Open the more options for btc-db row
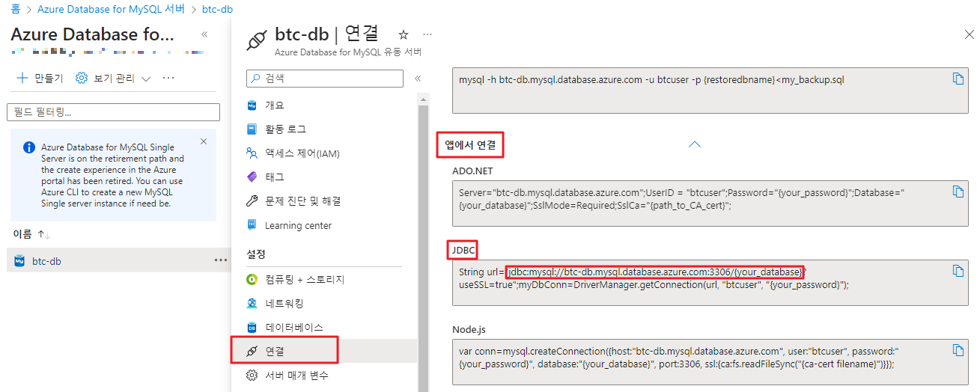 pos(221,260)
